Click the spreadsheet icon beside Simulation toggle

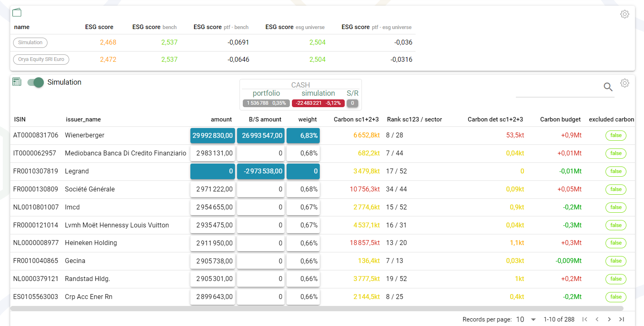pos(17,82)
